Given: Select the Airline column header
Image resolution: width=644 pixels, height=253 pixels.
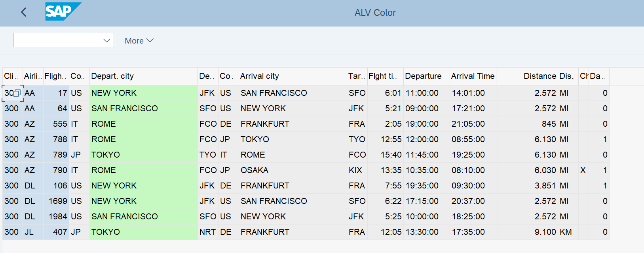Looking at the screenshot, I should click(33, 76).
